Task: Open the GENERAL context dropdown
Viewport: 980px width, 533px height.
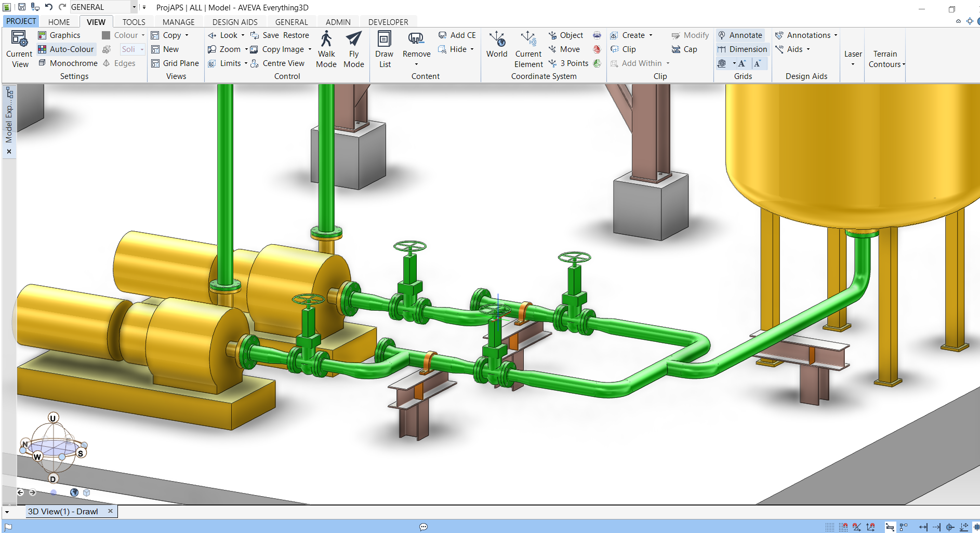Action: point(133,7)
